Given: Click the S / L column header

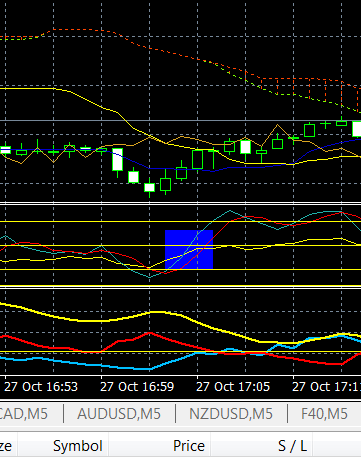Looking at the screenshot, I should [292, 446].
